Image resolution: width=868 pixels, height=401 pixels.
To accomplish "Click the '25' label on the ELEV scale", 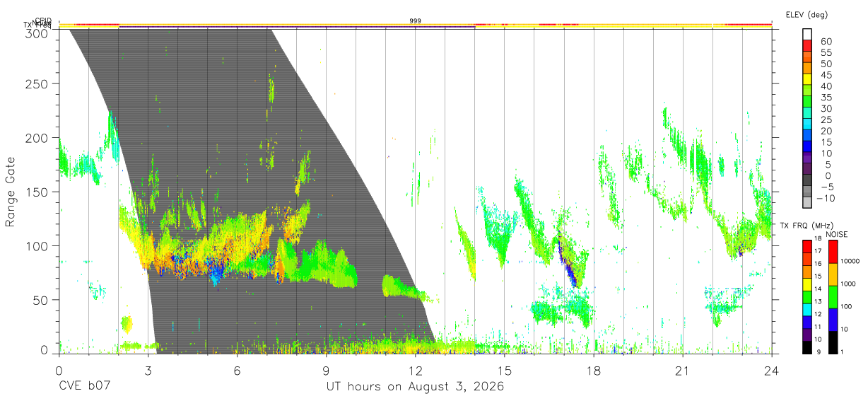I will click(x=825, y=120).
